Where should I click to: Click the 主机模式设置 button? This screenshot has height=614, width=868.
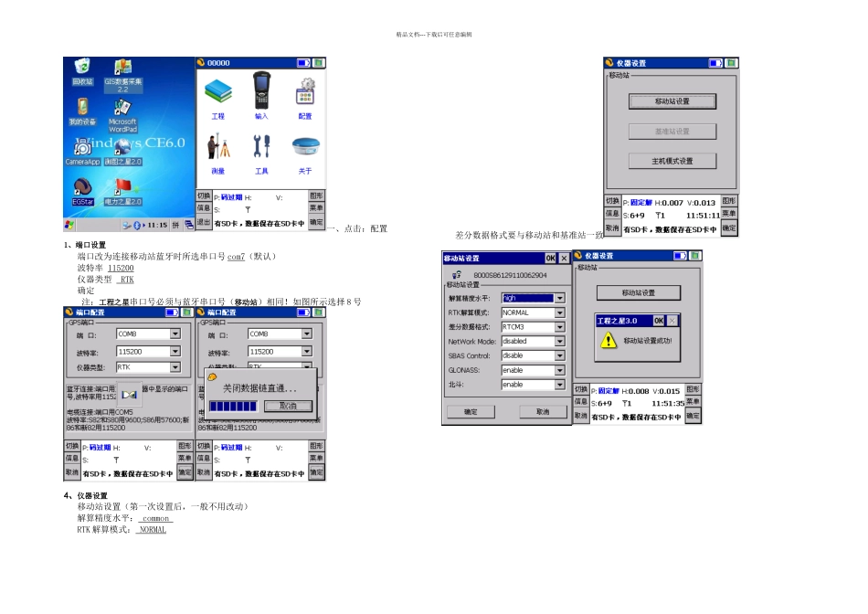(x=672, y=161)
